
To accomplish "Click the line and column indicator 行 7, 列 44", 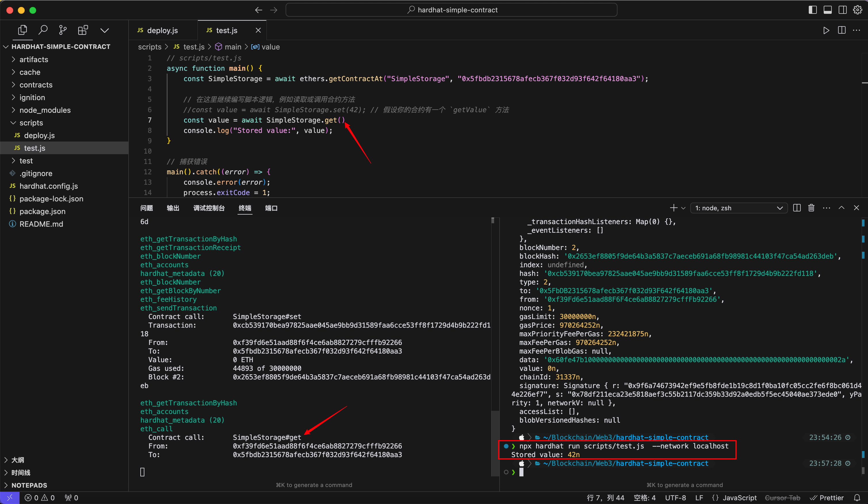I will tap(605, 498).
